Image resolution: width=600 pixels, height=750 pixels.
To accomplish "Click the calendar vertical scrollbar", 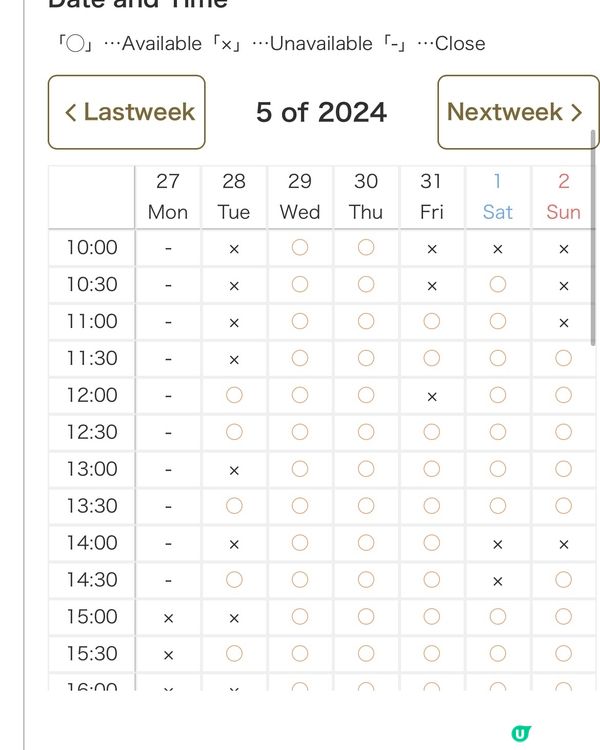I will pos(594,240).
